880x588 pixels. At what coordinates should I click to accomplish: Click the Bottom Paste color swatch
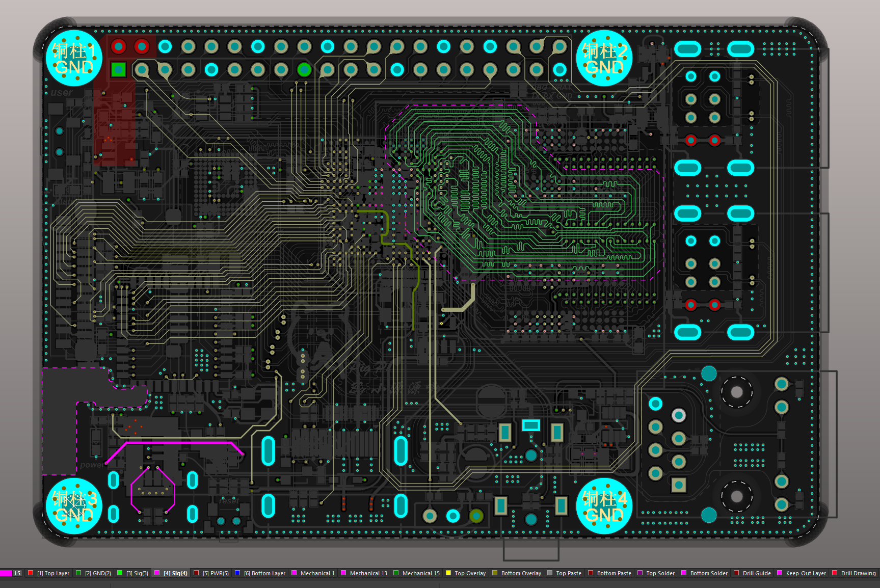tap(591, 573)
